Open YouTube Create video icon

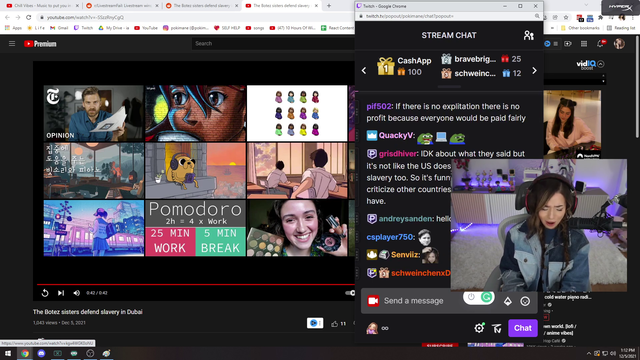[568, 44]
